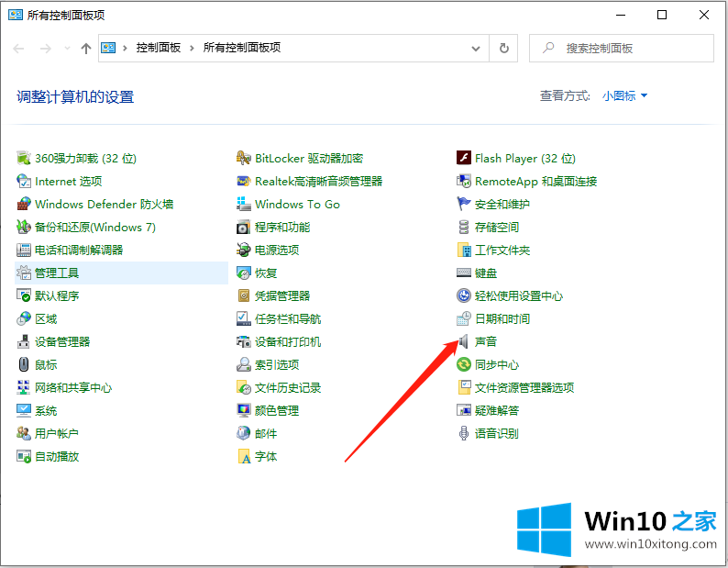This screenshot has height=568, width=728.
Task: Open the 用户帐户 icon
Action: pos(24,433)
